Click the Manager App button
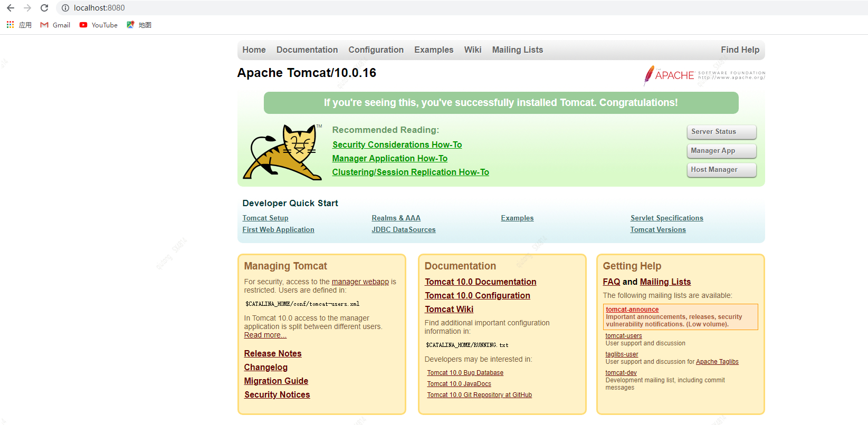The image size is (868, 425). (x=721, y=151)
